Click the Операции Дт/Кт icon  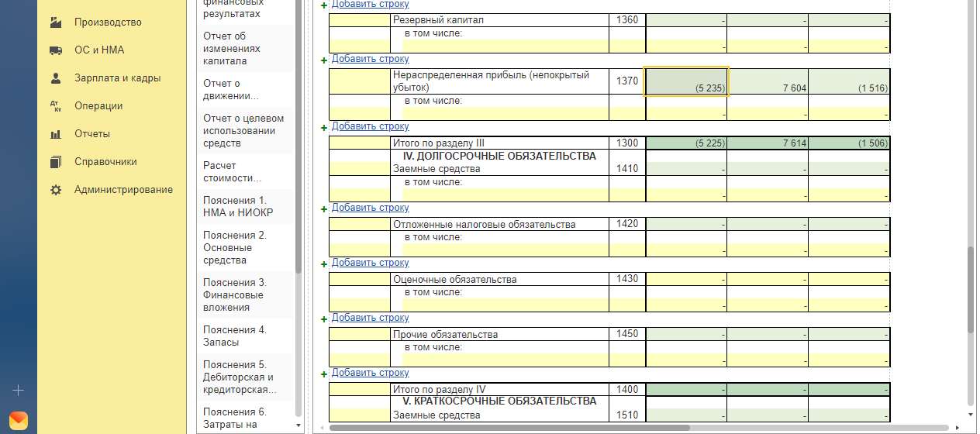click(x=56, y=106)
